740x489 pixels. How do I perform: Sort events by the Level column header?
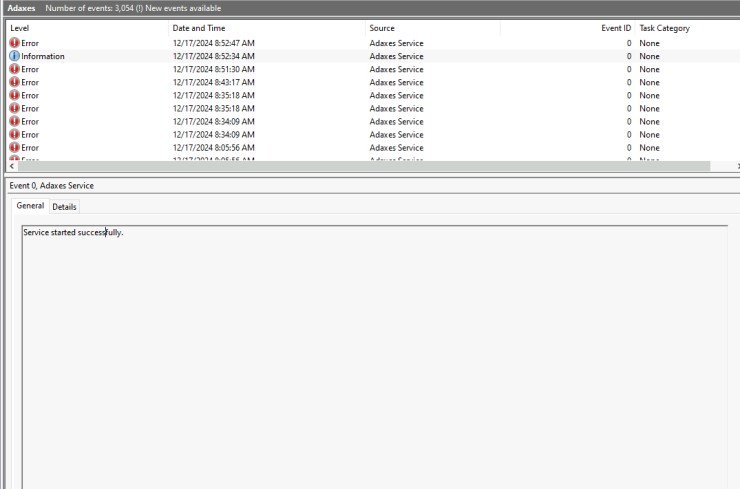click(87, 28)
